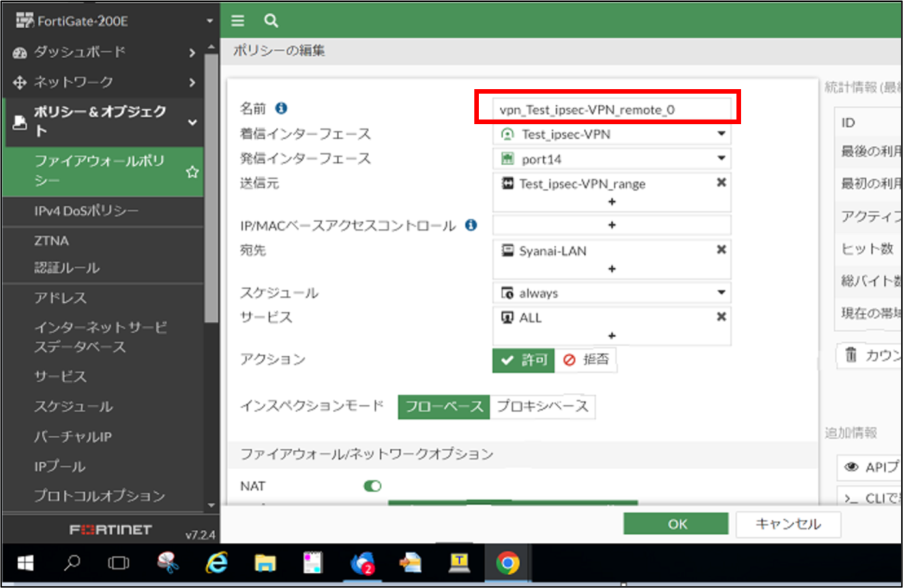This screenshot has width=903, height=588.
Task: Disable the NAT toggle switch
Action: (372, 486)
